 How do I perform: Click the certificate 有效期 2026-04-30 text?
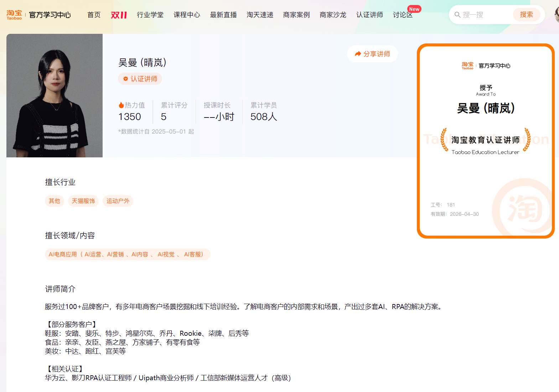455,214
